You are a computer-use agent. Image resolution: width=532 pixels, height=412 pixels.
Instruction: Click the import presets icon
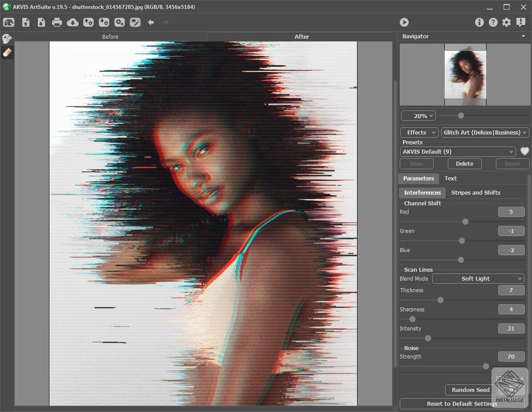(x=88, y=22)
